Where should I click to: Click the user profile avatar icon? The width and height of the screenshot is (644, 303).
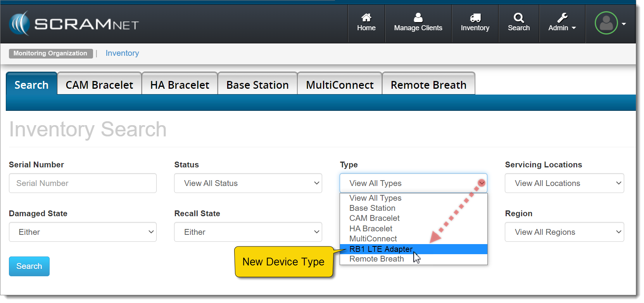[x=606, y=23]
